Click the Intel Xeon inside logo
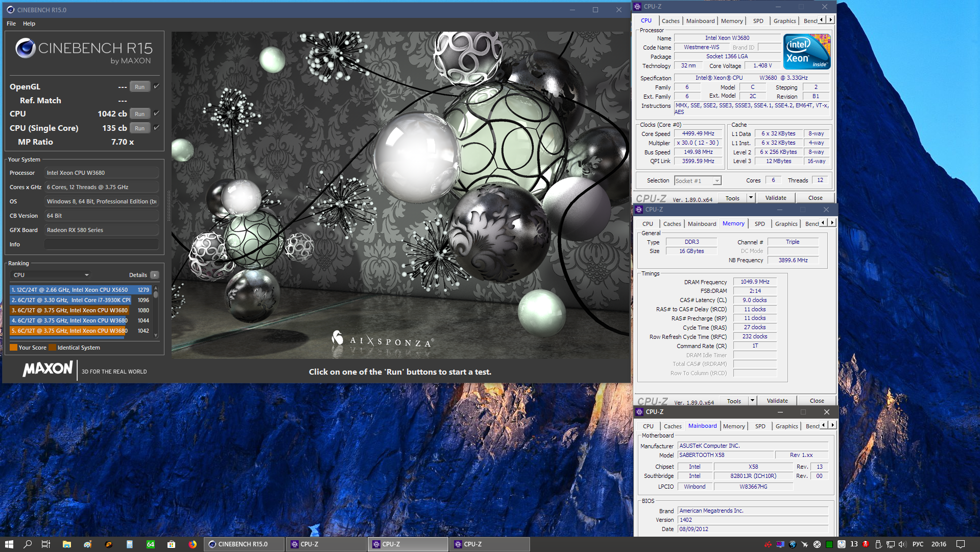The height and width of the screenshot is (552, 980). 807,52
